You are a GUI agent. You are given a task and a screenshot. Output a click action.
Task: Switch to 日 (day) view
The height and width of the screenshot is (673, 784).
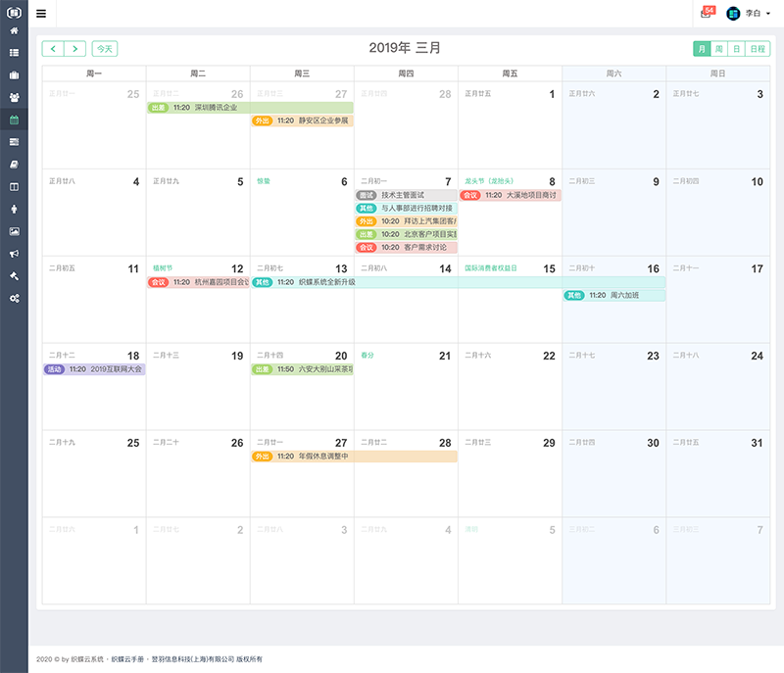pyautogui.click(x=736, y=48)
